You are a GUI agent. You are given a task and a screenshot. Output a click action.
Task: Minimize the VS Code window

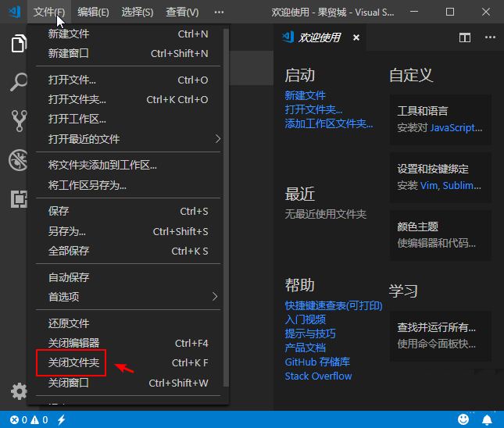[414, 12]
